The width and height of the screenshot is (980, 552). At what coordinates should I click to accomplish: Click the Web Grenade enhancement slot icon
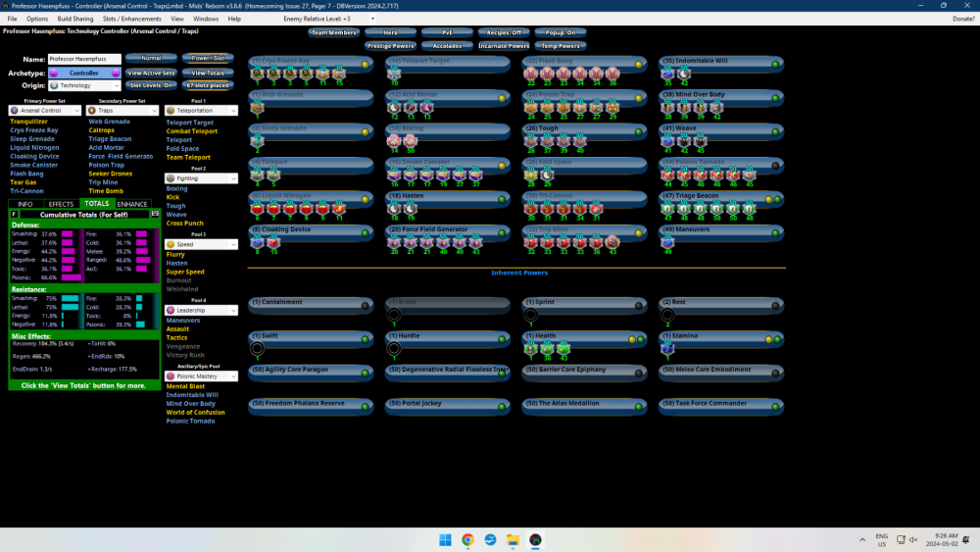point(257,108)
